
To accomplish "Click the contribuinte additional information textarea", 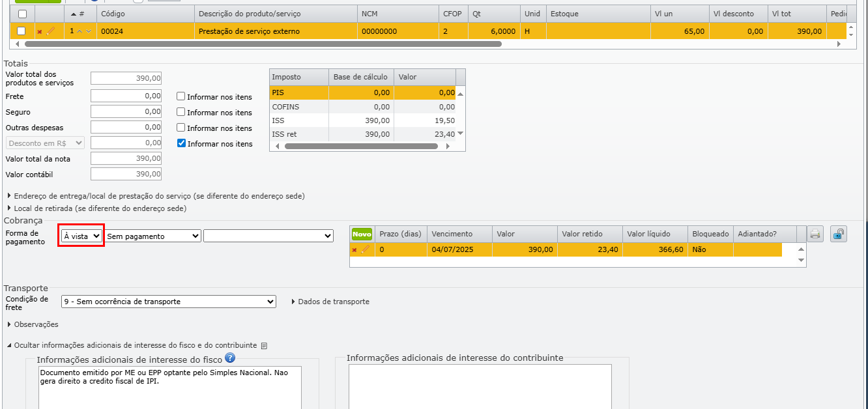I will [480, 386].
